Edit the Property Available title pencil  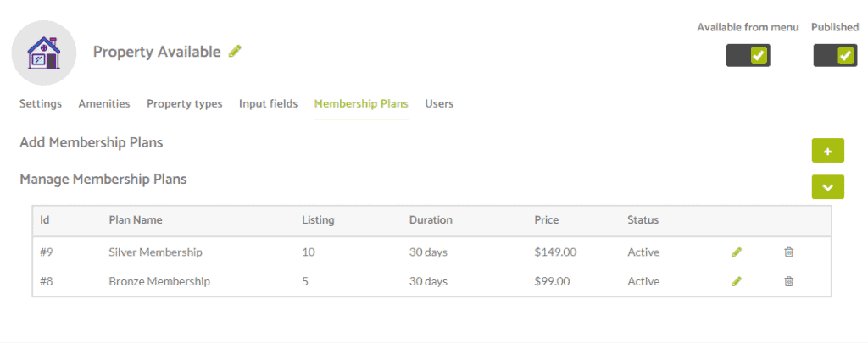(x=236, y=52)
